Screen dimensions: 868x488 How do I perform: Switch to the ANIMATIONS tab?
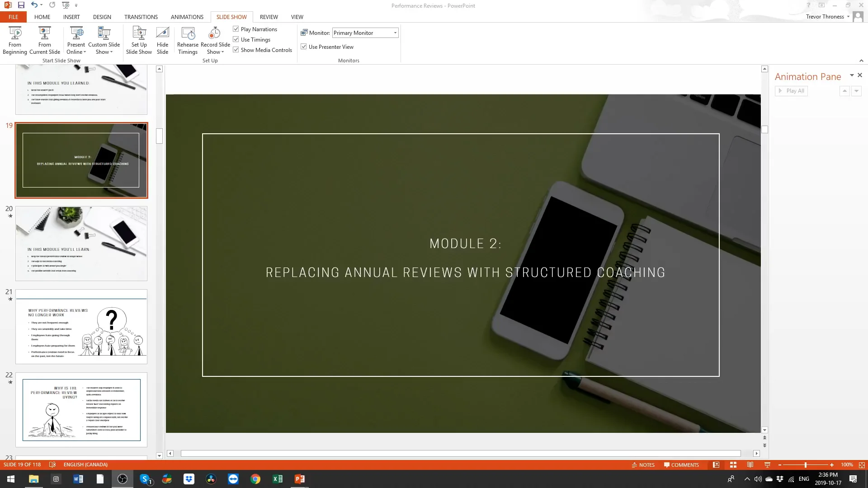point(187,17)
